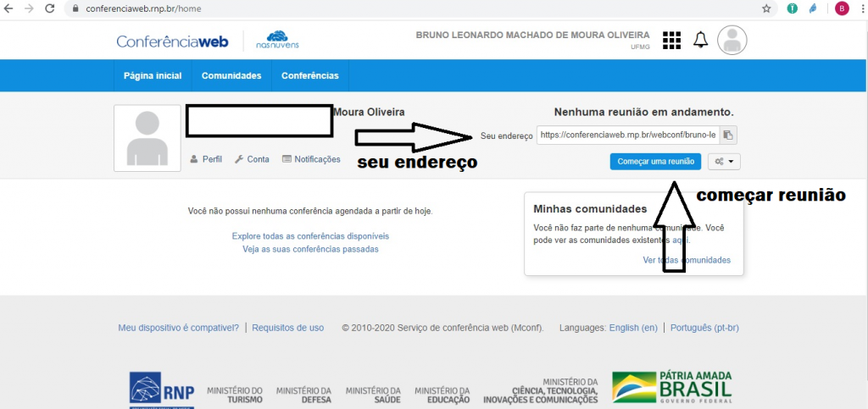Click Explore todas as conferências disponíveis
This screenshot has width=868, height=409.
click(310, 235)
